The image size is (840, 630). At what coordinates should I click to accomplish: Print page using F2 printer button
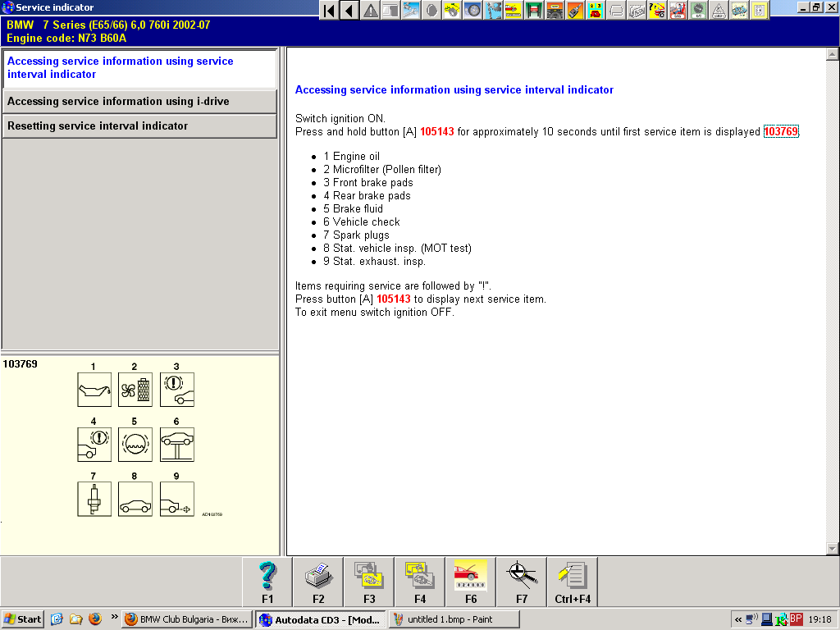point(318,582)
